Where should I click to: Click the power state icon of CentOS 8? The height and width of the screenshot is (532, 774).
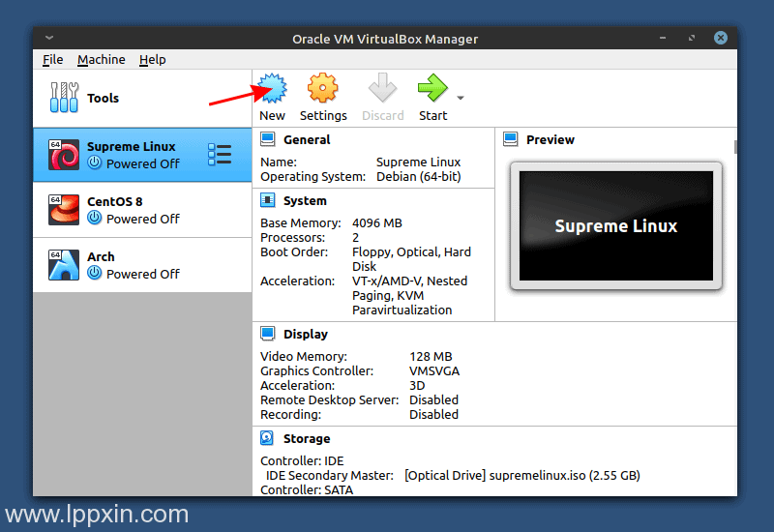94,218
